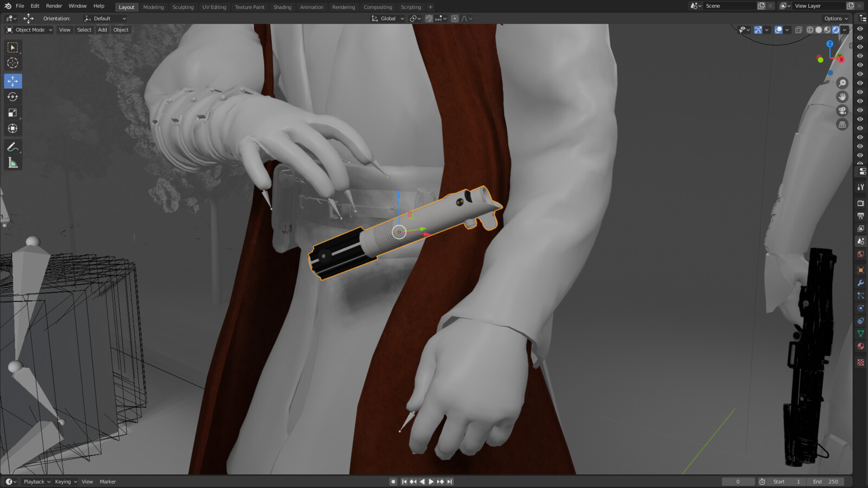
Task: Open the viewport Add menu
Action: pos(103,30)
